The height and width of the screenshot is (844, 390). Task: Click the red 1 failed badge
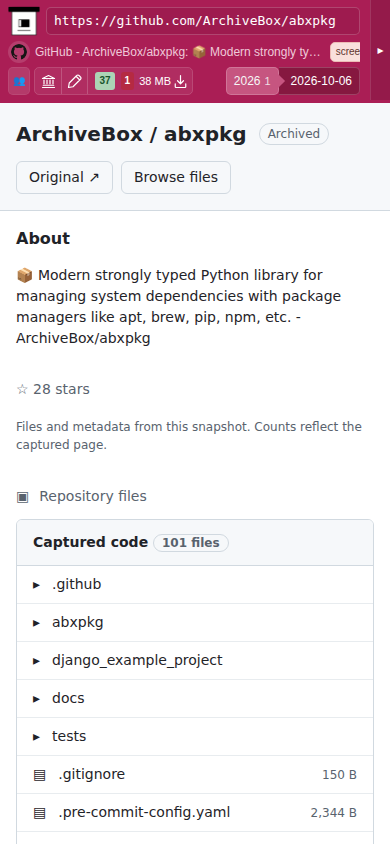(127, 81)
